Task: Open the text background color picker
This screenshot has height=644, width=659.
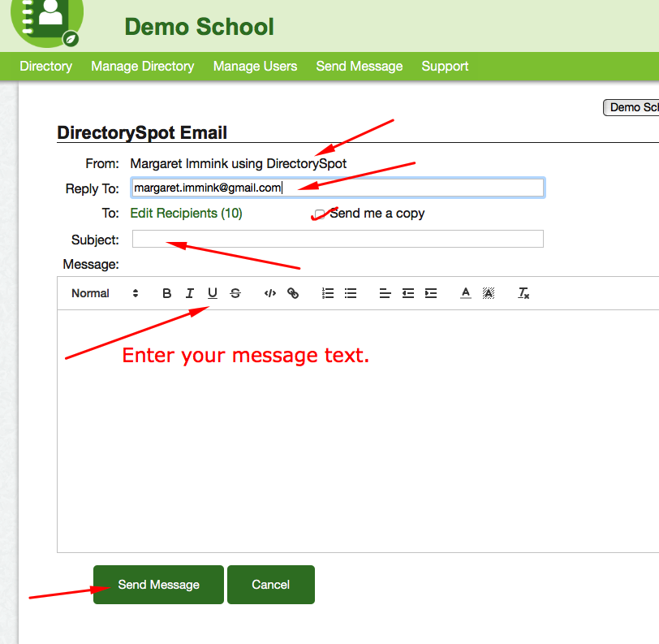Action: coord(489,293)
